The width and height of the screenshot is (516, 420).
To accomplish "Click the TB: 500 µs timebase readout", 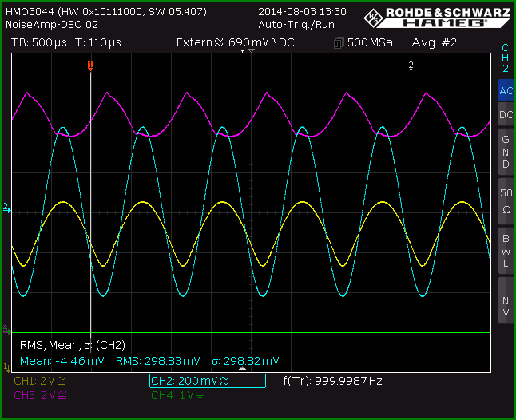I will (x=39, y=43).
